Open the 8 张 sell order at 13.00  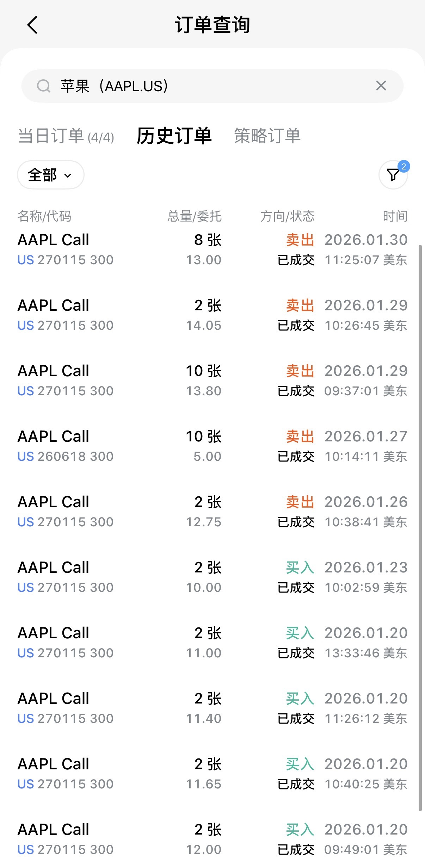pyautogui.click(x=212, y=249)
